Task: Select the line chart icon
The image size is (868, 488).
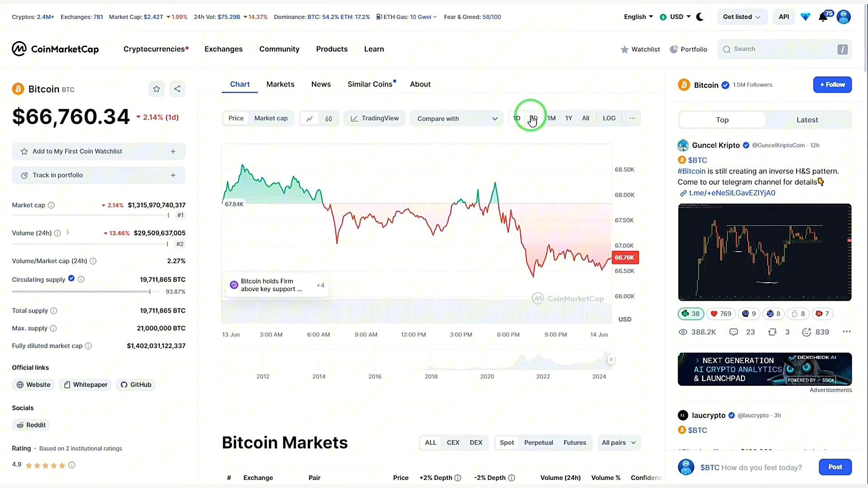Action: click(310, 118)
